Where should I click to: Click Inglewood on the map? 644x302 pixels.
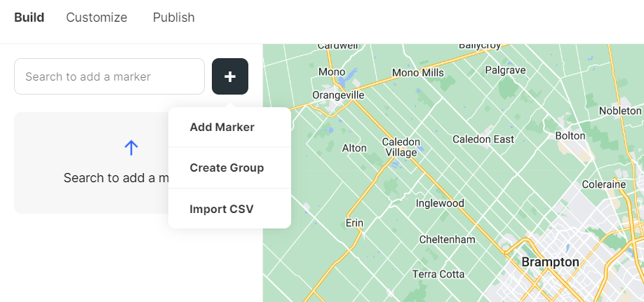(440, 203)
